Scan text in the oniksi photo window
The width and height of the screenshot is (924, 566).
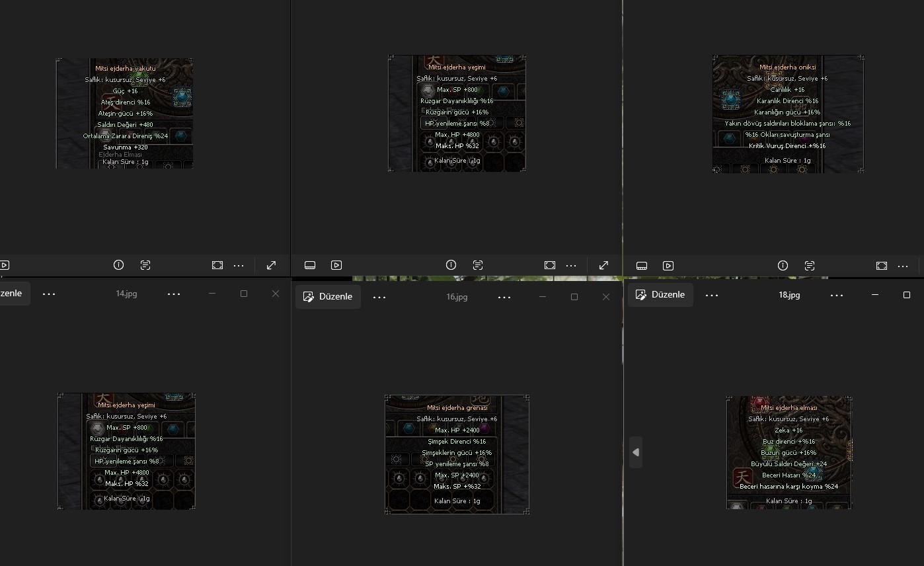(810, 266)
